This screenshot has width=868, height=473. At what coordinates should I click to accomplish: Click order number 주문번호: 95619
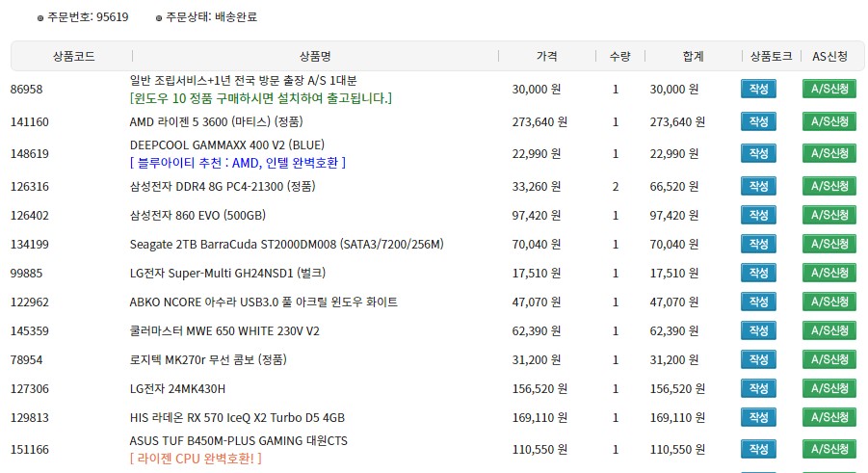(88, 17)
